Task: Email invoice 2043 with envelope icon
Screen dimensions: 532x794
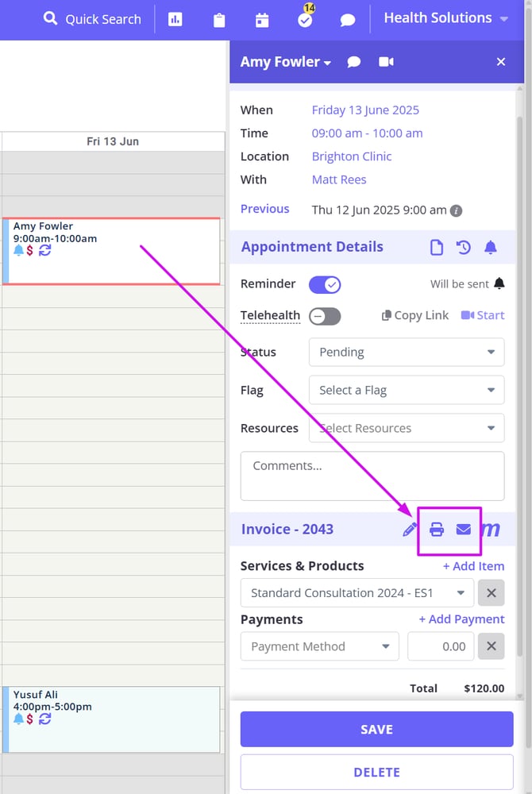Action: (x=464, y=530)
